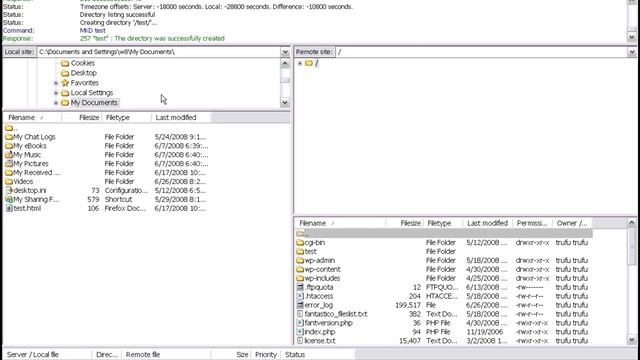640x360 pixels.
Task: Click the My Chat Logs folder icon
Action: click(9, 137)
